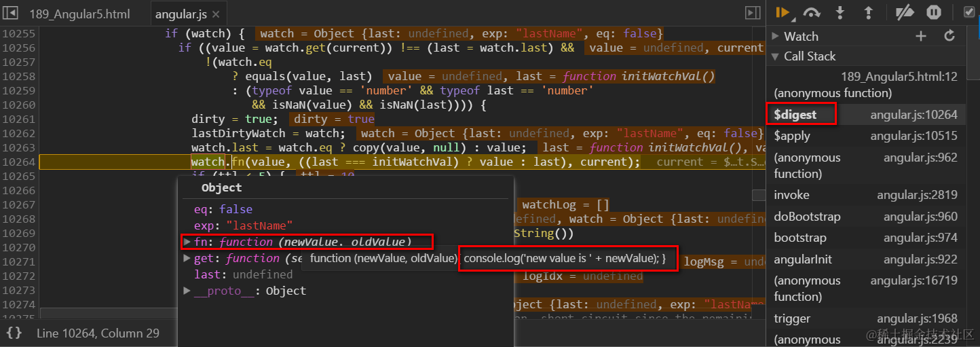Set a breakpoint on line 10264
This screenshot has width=980, height=347.
(18, 162)
